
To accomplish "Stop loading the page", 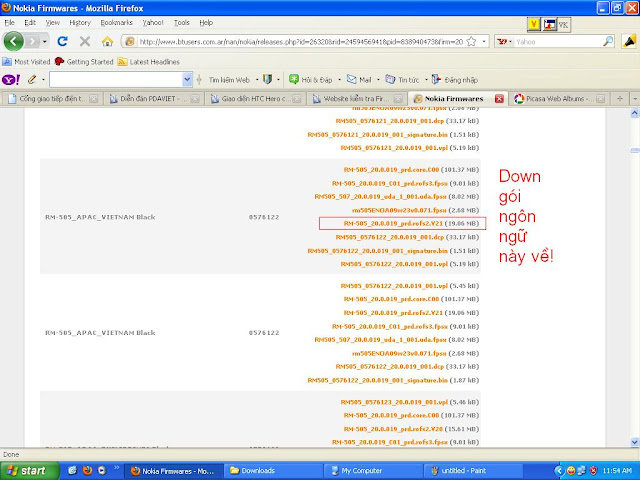I will tap(84, 41).
